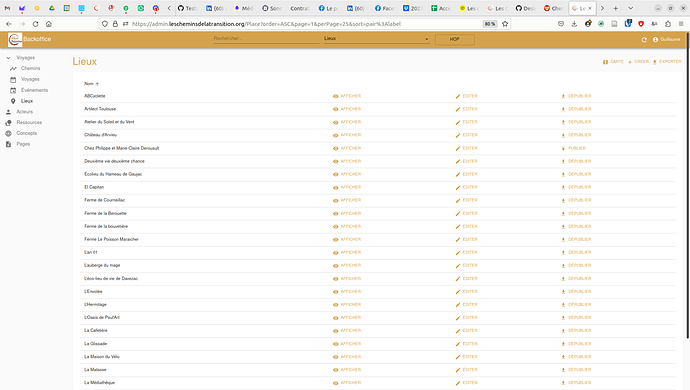The height and width of the screenshot is (390, 690).
Task: Edit Ecolieu du Hameau de Gaujac
Action: pos(466,174)
